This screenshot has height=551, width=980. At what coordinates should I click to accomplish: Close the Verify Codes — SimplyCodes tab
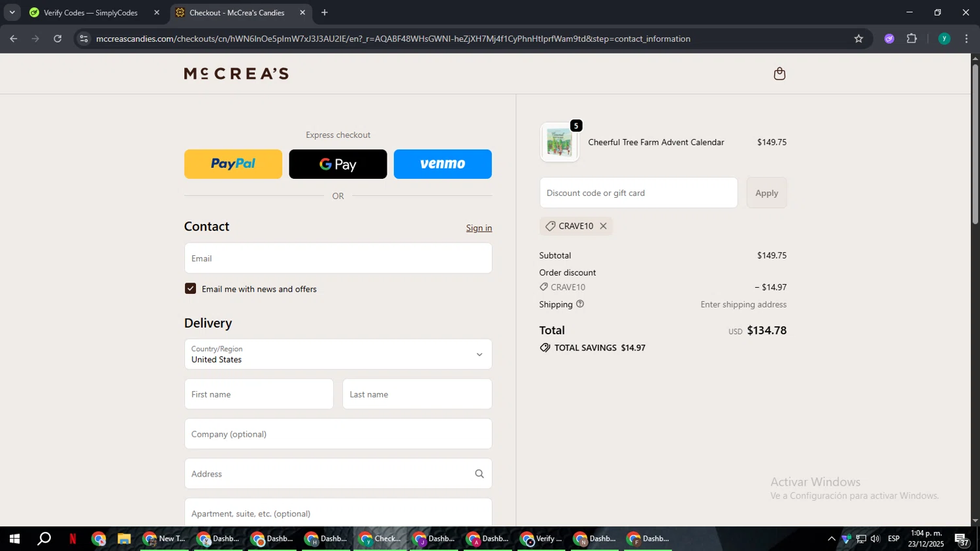(x=157, y=12)
